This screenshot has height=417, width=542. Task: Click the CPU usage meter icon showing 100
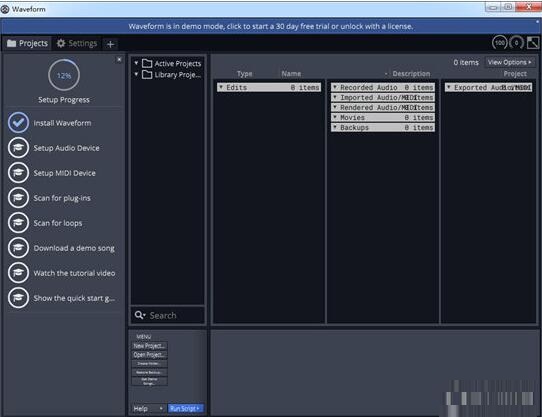pos(499,43)
